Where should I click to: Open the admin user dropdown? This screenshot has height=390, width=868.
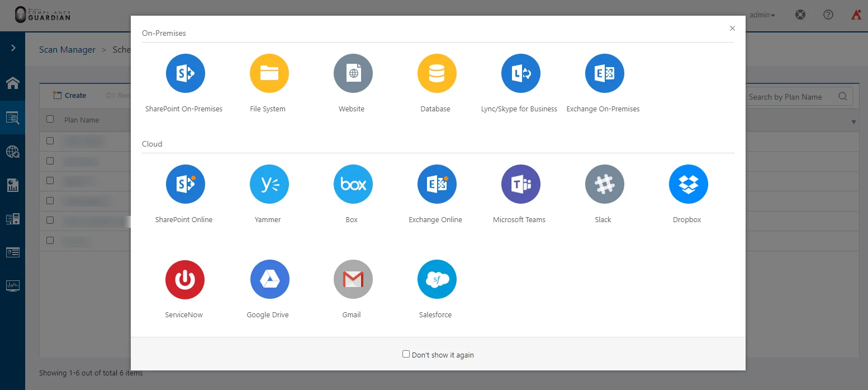point(762,15)
